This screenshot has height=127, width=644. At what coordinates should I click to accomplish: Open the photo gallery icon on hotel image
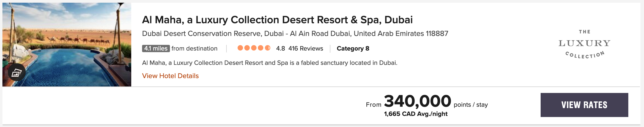[x=17, y=72]
